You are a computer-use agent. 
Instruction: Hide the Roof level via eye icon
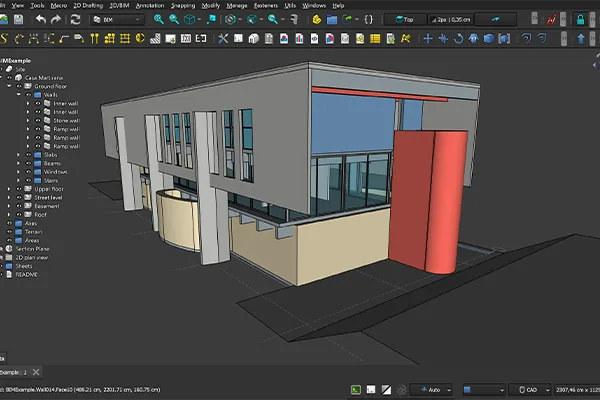(19, 215)
